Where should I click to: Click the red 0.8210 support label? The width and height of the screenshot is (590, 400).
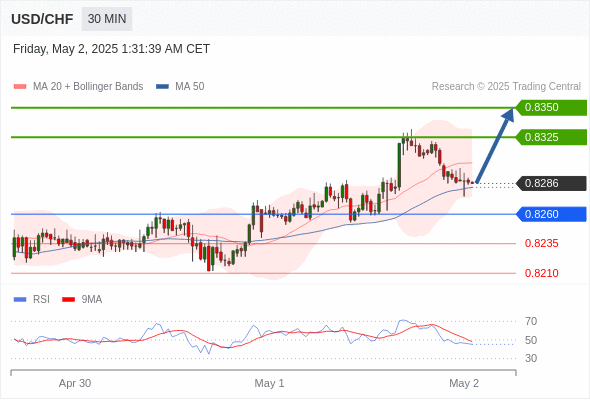tap(541, 273)
